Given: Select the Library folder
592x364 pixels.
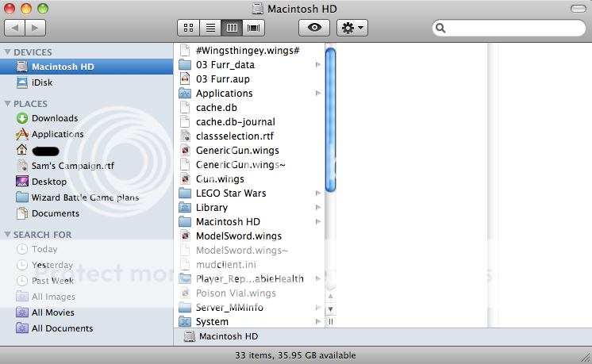Looking at the screenshot, I should coord(211,207).
